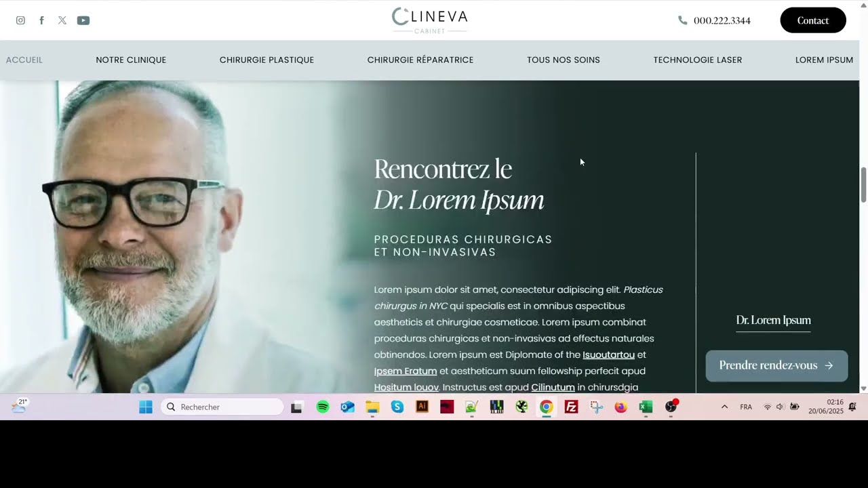Image resolution: width=868 pixels, height=488 pixels.
Task: Open the battery status icon
Action: 795,407
